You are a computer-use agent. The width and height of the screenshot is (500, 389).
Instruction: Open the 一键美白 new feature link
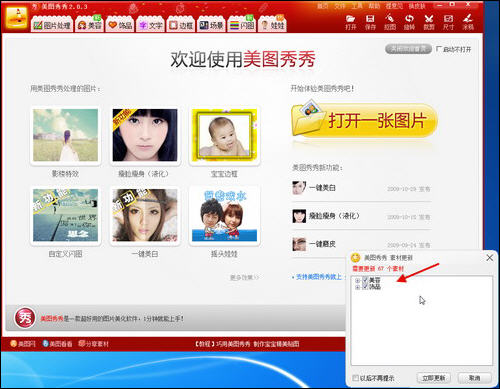322,188
